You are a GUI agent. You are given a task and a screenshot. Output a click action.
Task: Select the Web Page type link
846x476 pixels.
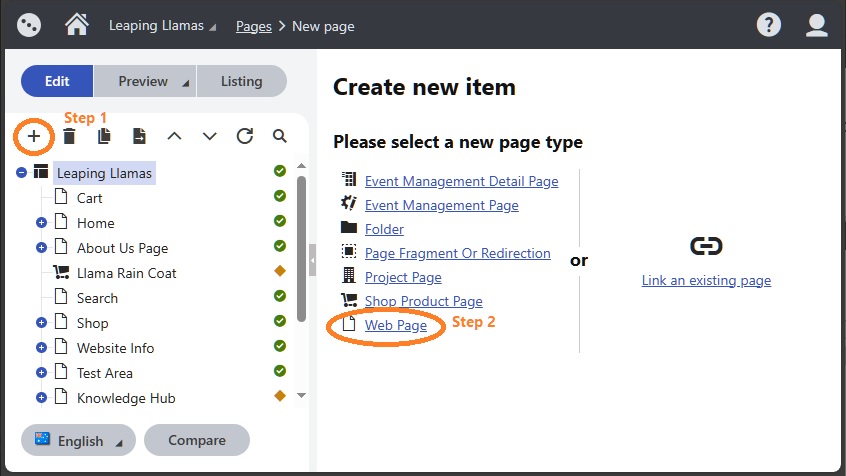pos(395,325)
